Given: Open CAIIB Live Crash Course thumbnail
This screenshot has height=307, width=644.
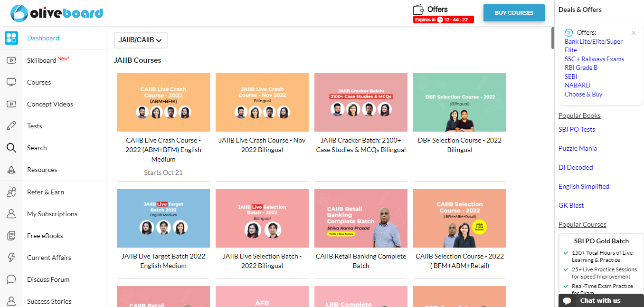Looking at the screenshot, I should pos(163,102).
